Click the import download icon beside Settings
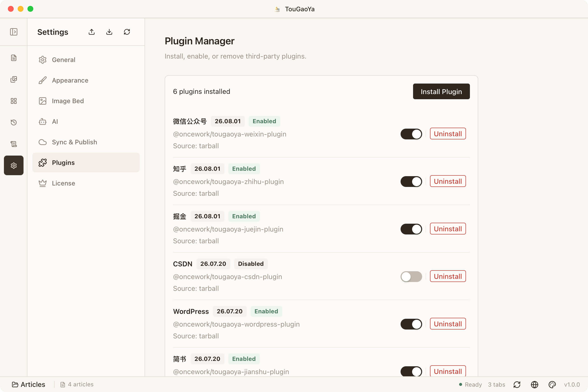 click(109, 32)
